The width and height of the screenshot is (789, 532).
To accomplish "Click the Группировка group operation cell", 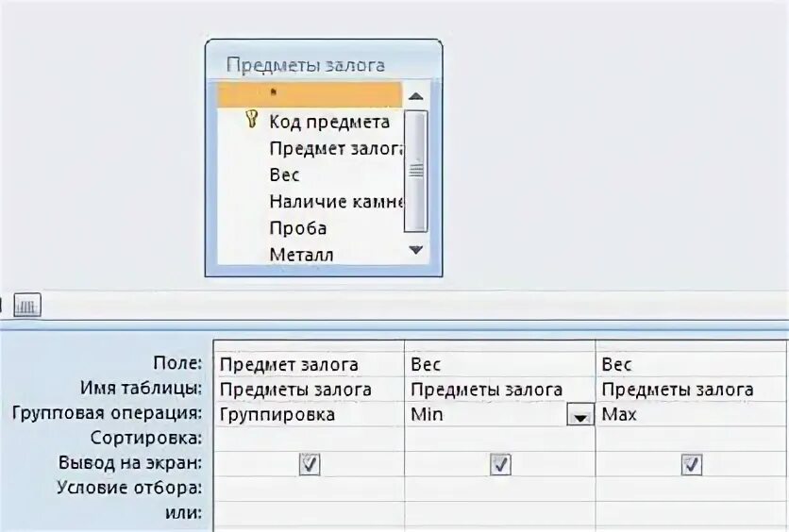I will [x=309, y=414].
